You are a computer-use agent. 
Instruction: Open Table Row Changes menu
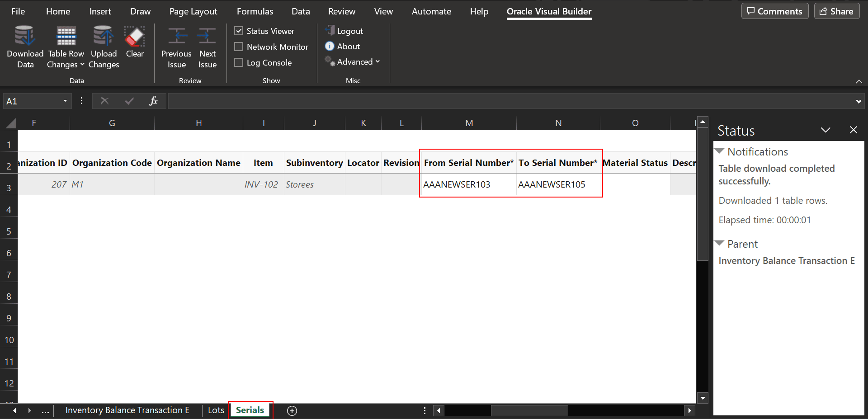(x=66, y=47)
